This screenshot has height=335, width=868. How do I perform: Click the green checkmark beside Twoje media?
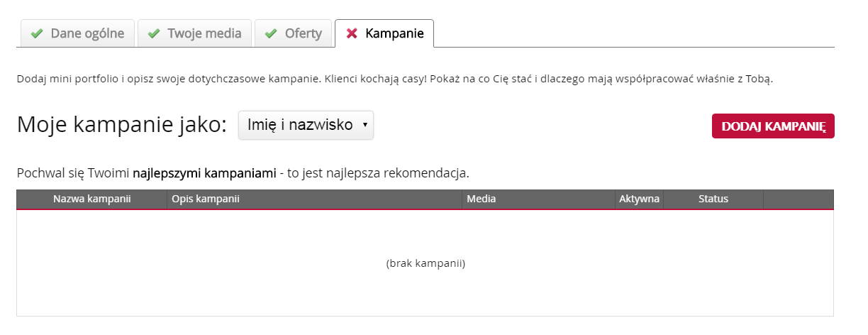[x=154, y=33]
